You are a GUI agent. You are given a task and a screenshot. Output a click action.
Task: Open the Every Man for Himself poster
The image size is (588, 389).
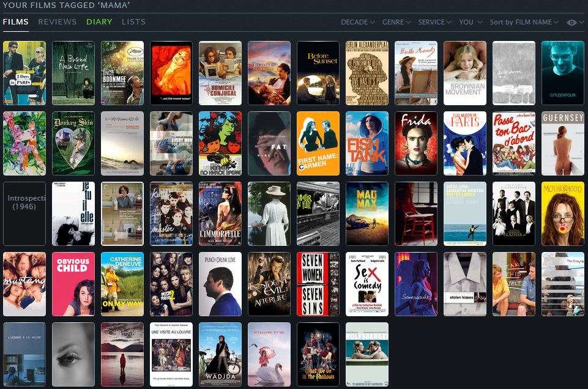171,144
